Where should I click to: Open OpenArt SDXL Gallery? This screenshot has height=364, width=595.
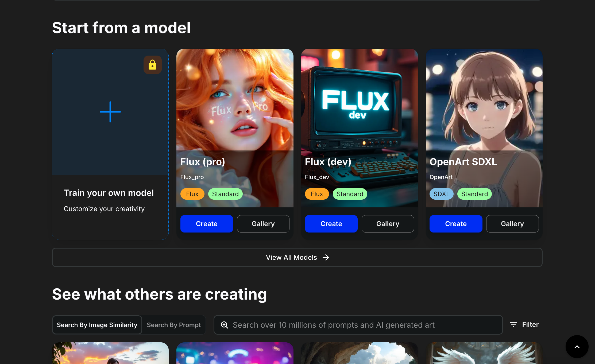tap(512, 224)
